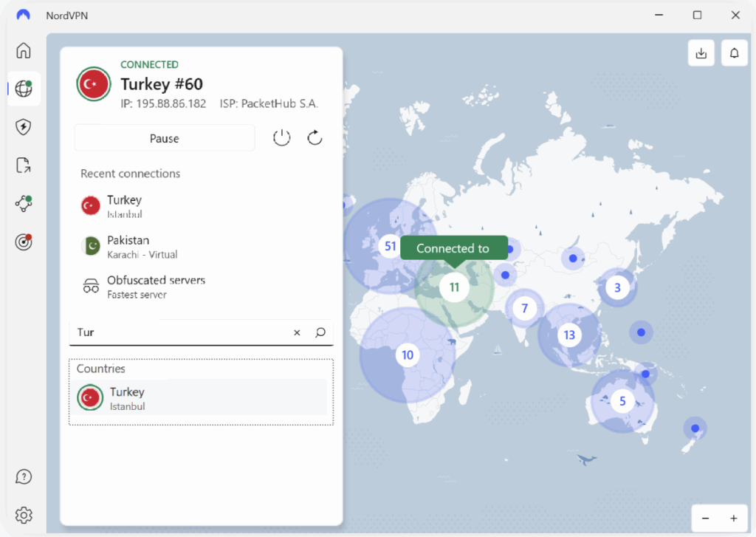Reconnect using the refresh arrow icon
756x537 pixels.
[x=315, y=138]
